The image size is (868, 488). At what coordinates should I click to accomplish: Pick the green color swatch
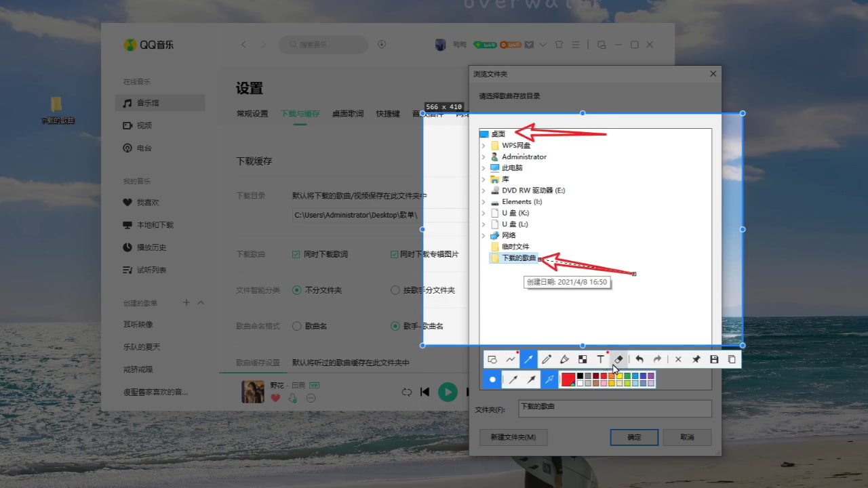pyautogui.click(x=627, y=376)
